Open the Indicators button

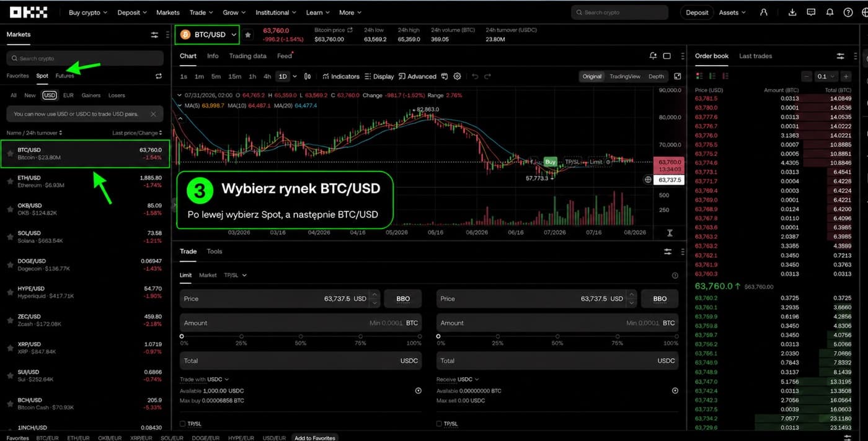coord(341,76)
